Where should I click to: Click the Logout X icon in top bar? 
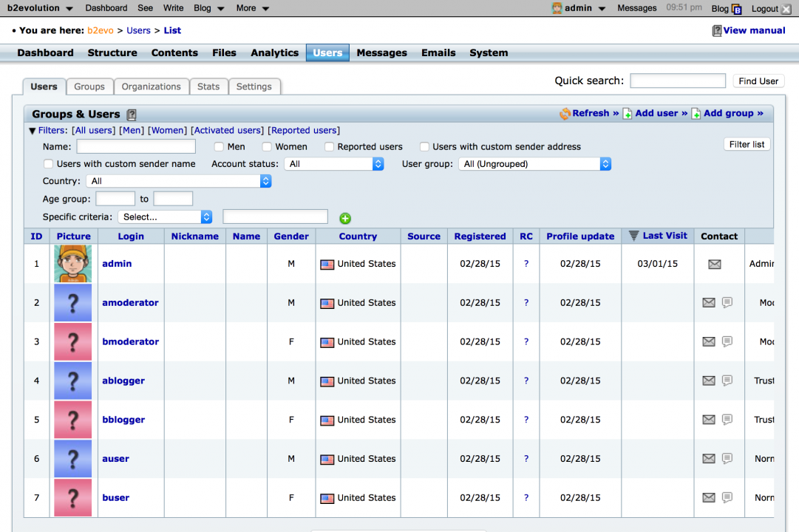pyautogui.click(x=786, y=9)
